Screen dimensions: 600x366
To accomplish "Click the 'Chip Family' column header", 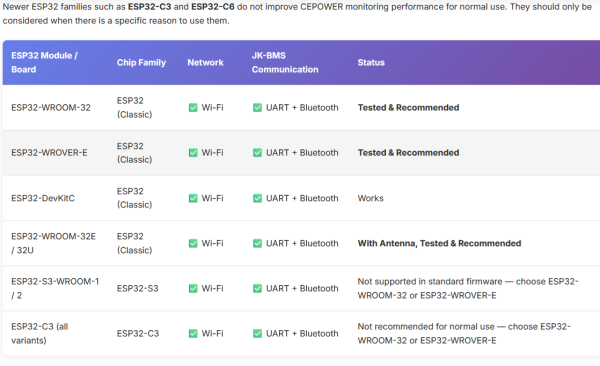I will [x=141, y=62].
